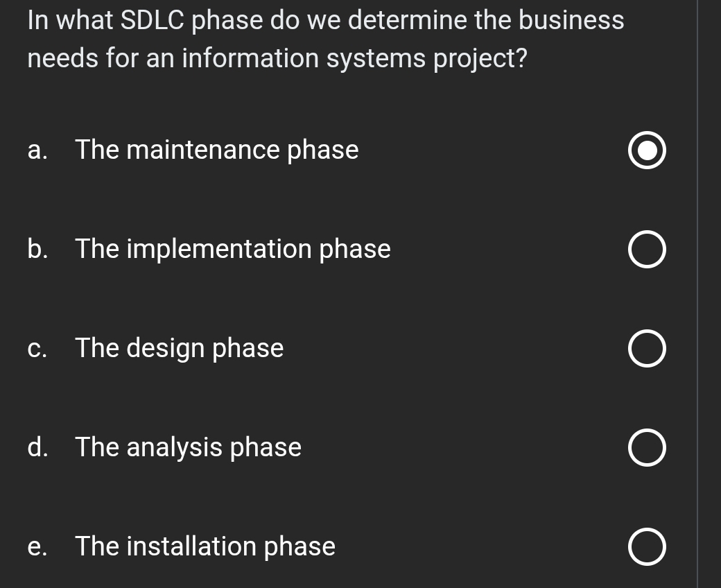The width and height of the screenshot is (721, 588).
Task: Pick the design phase radio button
Action: (648, 349)
